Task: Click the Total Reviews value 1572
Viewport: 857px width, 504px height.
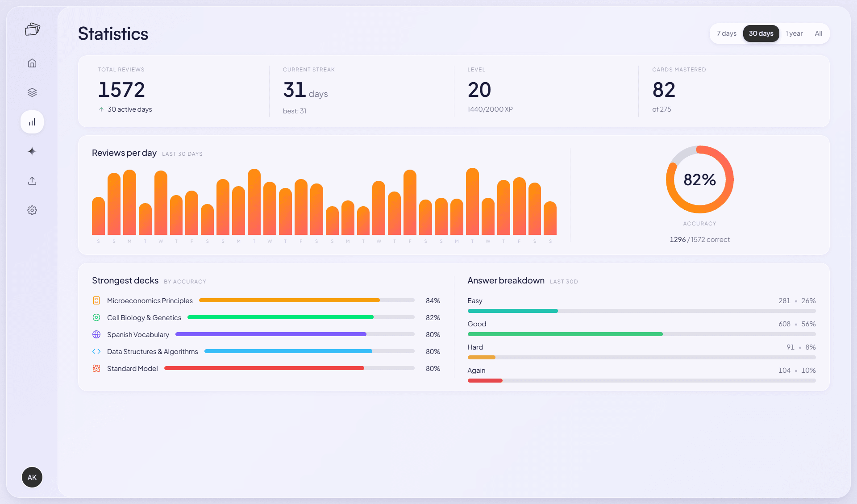Action: coord(121,90)
